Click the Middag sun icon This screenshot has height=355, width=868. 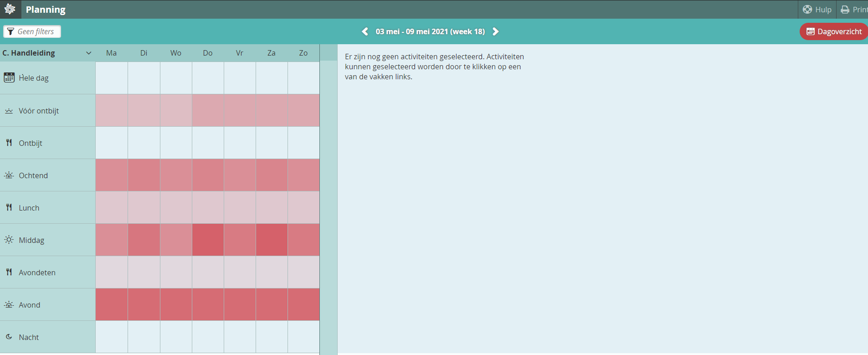click(x=9, y=240)
